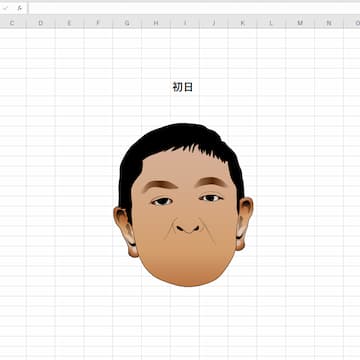Select column F header
Image resolution: width=360 pixels, height=360 pixels.
coord(98,23)
